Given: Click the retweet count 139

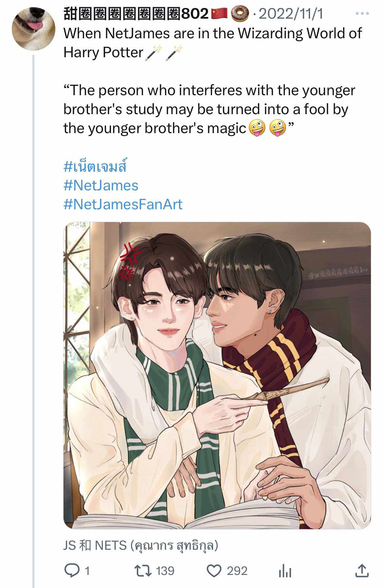Looking at the screenshot, I should pos(165,571).
